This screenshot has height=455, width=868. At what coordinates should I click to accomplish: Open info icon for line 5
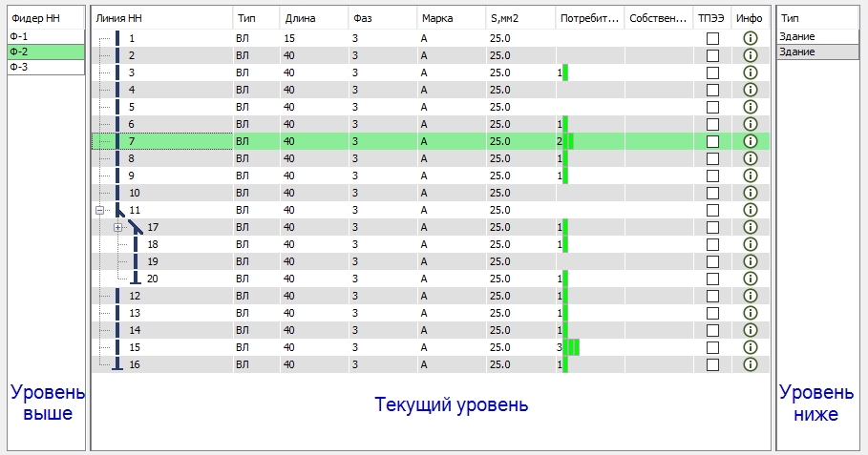click(x=751, y=107)
